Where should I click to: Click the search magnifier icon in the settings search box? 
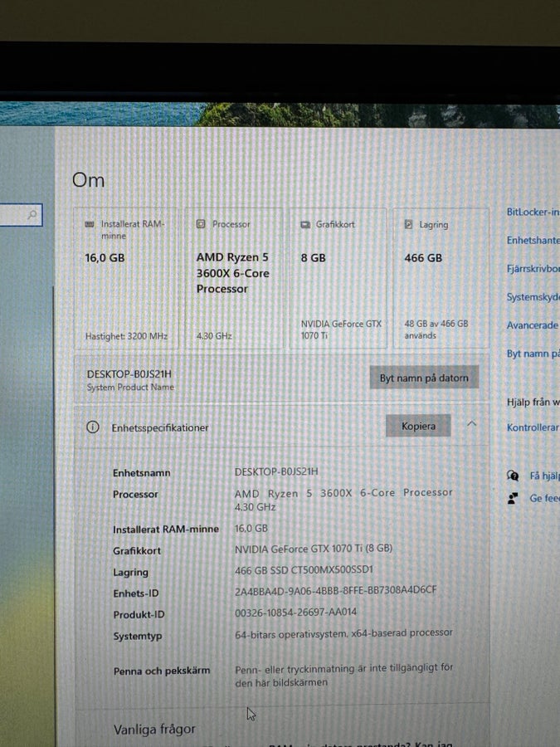point(32,214)
